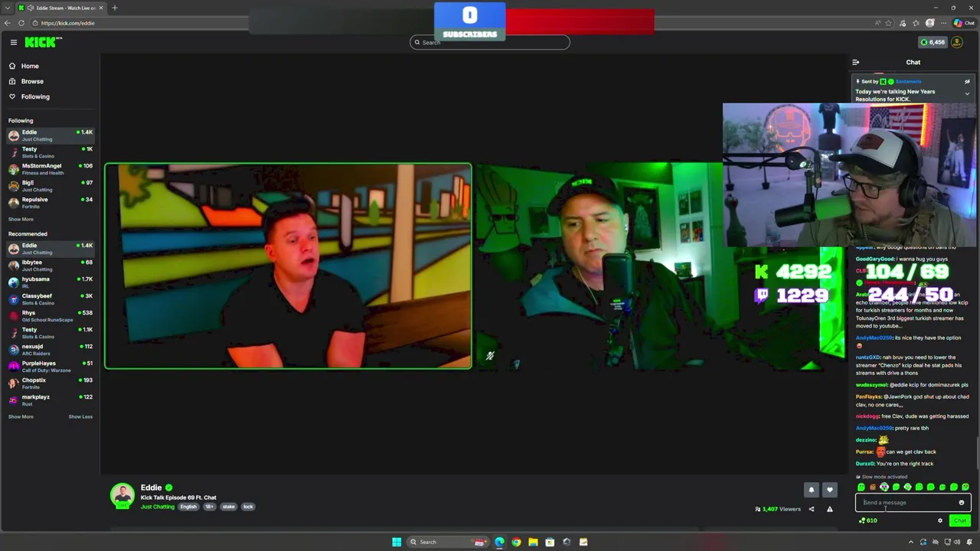This screenshot has width=980, height=551.
Task: Click the KICK logo
Action: click(x=39, y=42)
